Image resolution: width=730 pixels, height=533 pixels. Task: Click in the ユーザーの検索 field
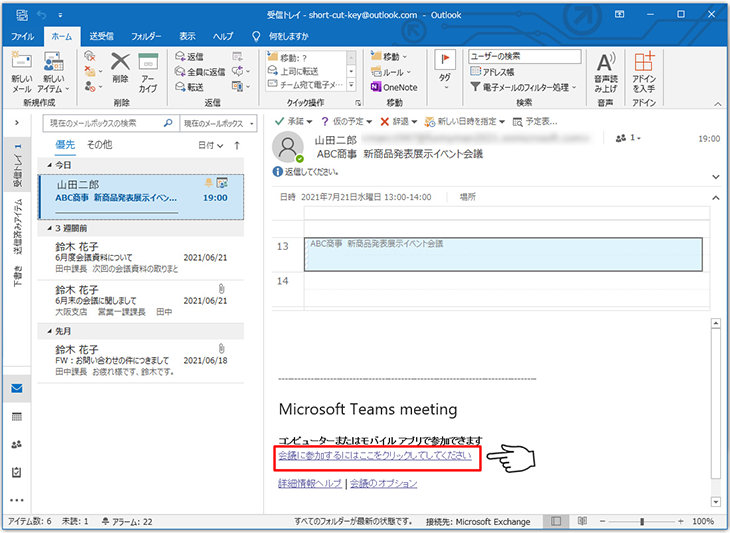point(525,56)
